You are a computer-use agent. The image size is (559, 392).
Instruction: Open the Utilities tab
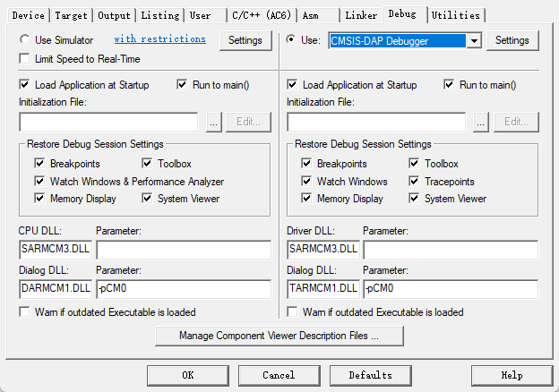click(456, 15)
